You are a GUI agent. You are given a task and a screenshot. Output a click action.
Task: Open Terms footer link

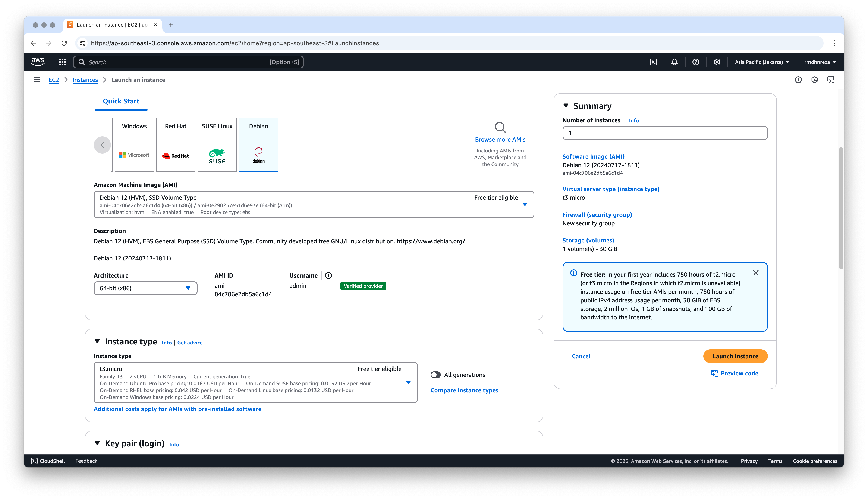coord(775,461)
